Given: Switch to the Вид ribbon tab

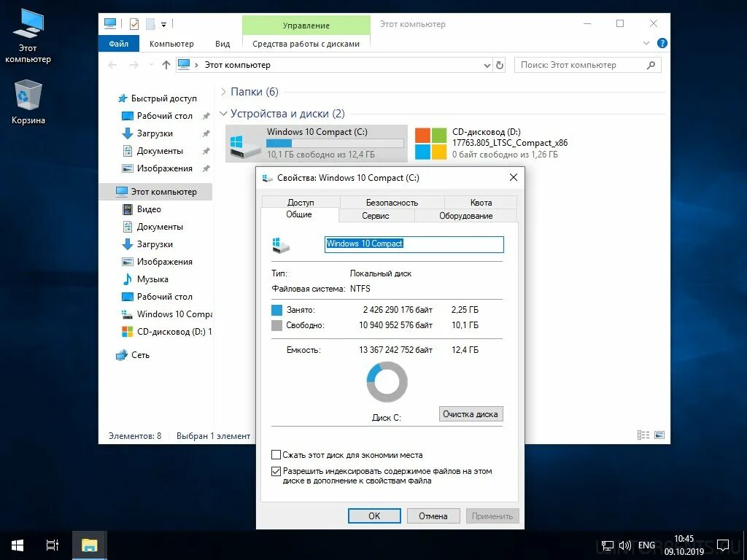Looking at the screenshot, I should (222, 44).
